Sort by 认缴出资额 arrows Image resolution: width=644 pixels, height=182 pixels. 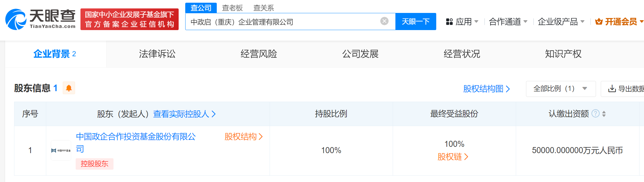click(x=604, y=114)
